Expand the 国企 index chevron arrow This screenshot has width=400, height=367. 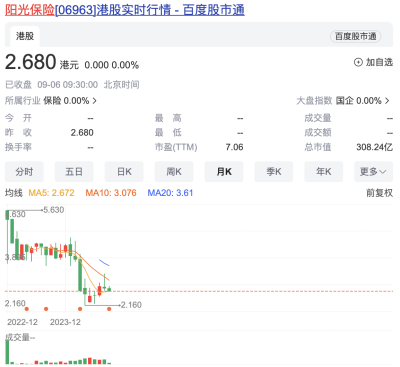[387, 101]
